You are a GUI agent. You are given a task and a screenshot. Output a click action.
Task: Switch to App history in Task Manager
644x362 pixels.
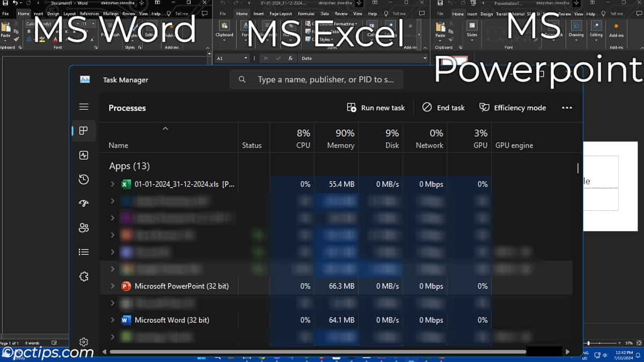[84, 179]
